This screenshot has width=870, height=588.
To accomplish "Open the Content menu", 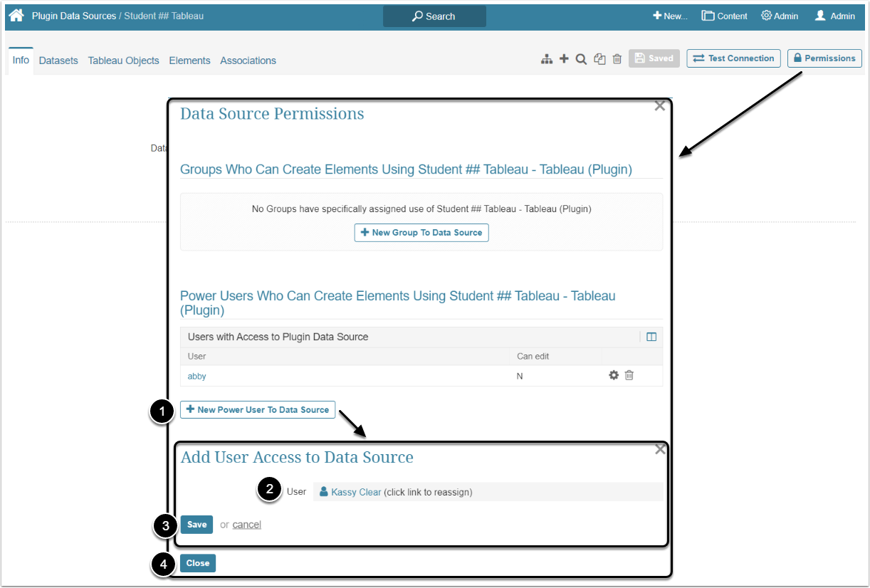I will point(724,16).
